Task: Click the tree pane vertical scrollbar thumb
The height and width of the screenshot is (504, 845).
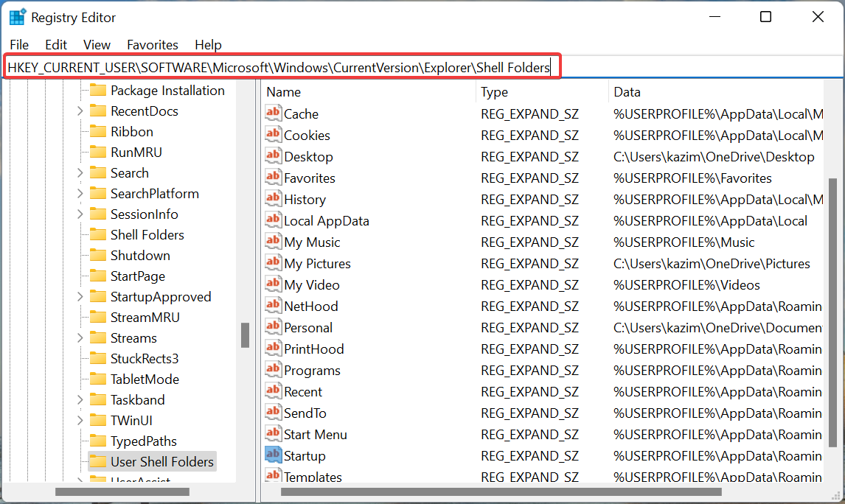Action: [x=246, y=335]
